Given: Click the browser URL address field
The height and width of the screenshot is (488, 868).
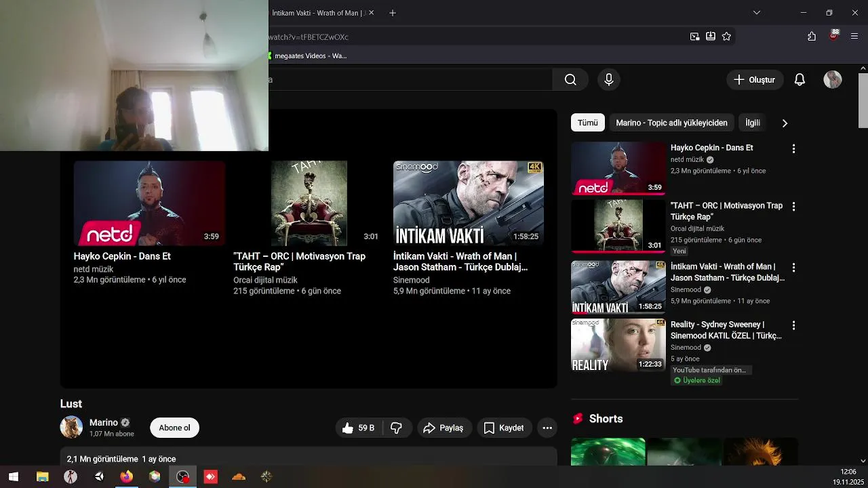Looking at the screenshot, I should [x=475, y=37].
